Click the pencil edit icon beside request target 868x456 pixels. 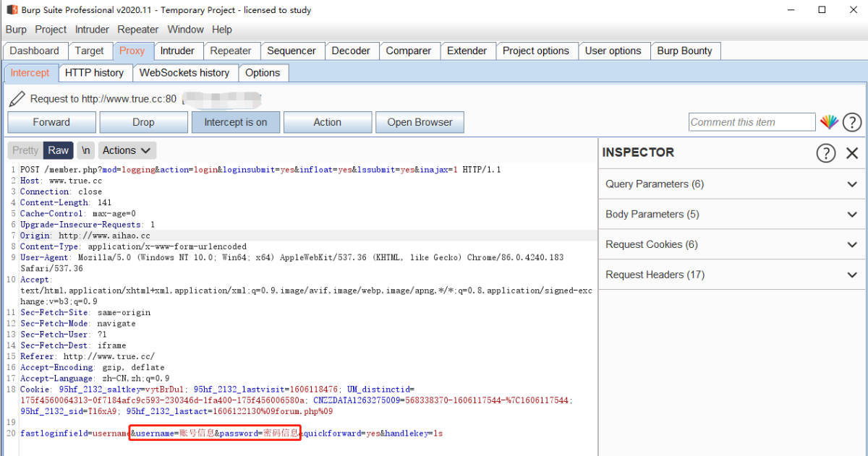pos(17,99)
